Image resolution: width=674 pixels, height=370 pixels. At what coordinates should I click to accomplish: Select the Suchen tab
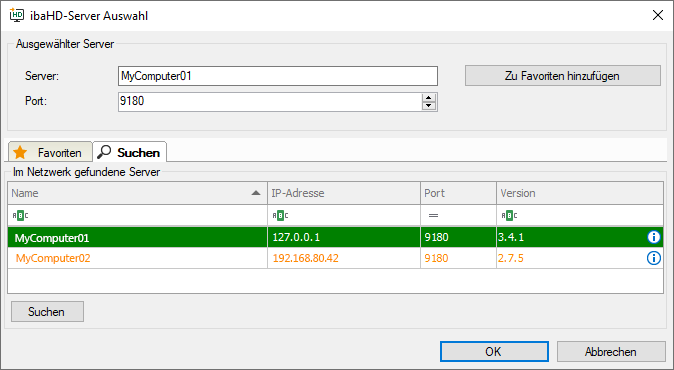[130, 152]
